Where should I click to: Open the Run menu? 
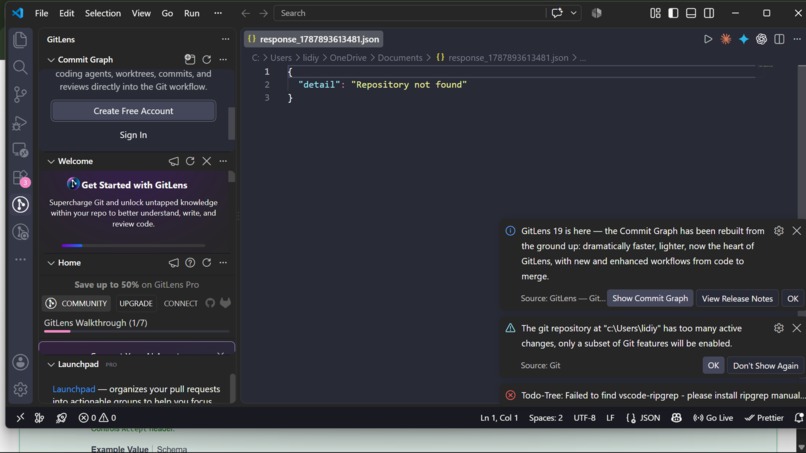pyautogui.click(x=192, y=13)
